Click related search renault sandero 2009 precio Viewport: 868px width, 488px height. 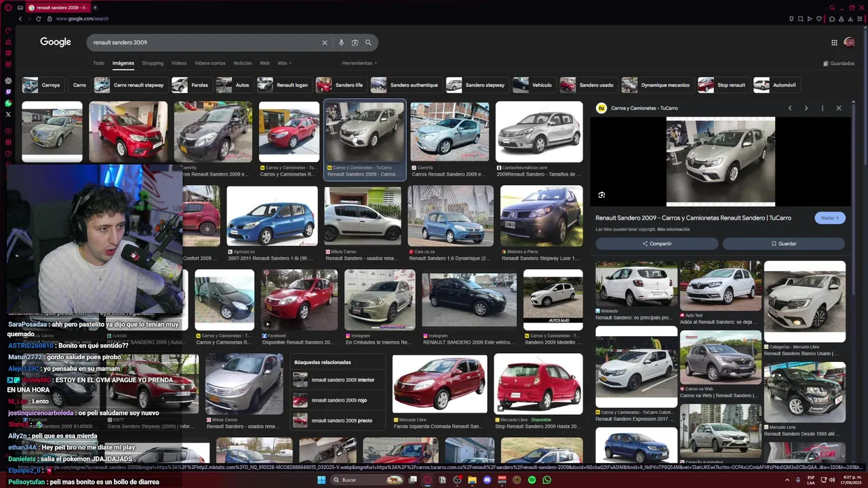point(339,421)
